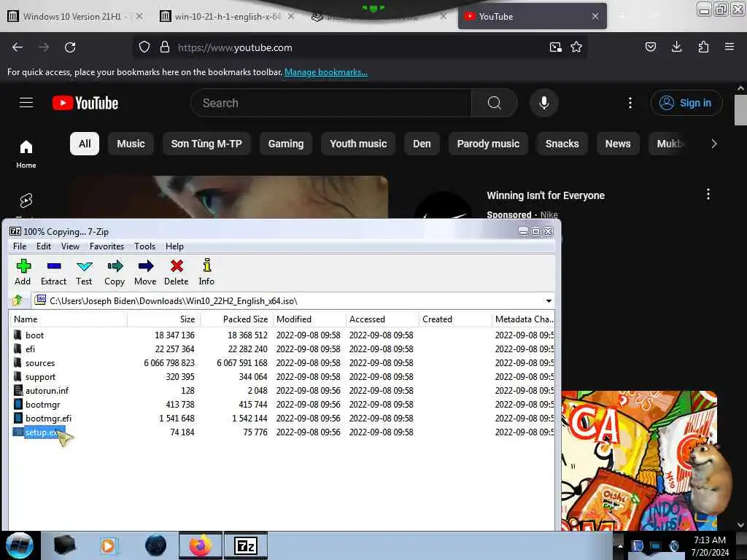The width and height of the screenshot is (747, 560).
Task: Select the bootmgr file
Action: 282,404
